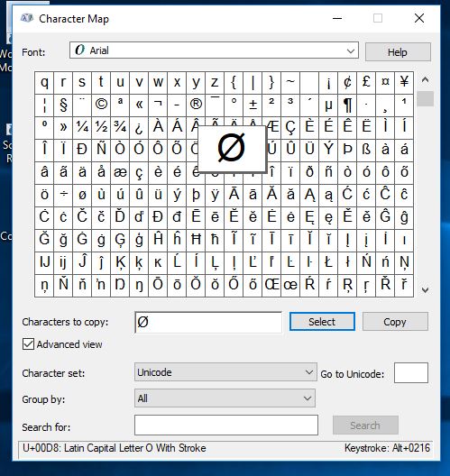Pick the pilcrow paragraph symbol
The height and width of the screenshot is (476, 450).
347,105
